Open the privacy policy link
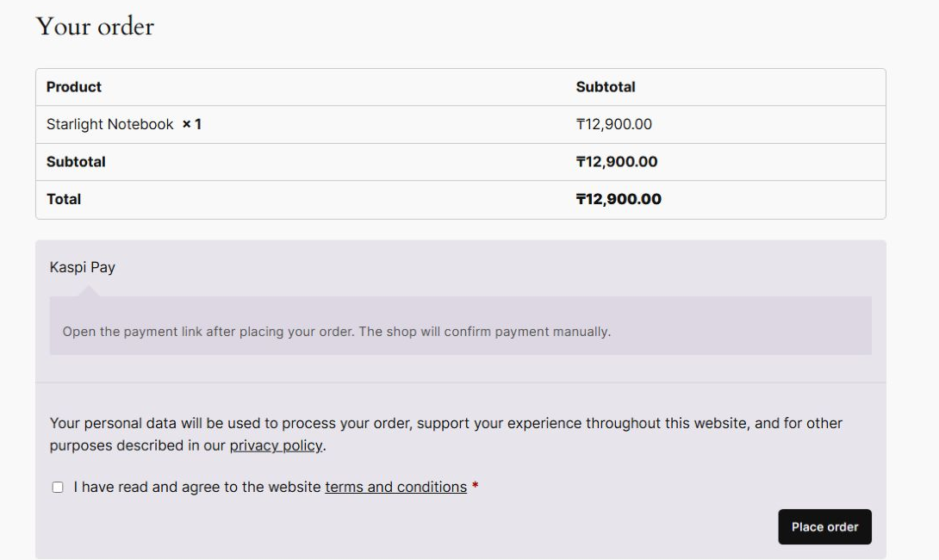 (x=276, y=445)
